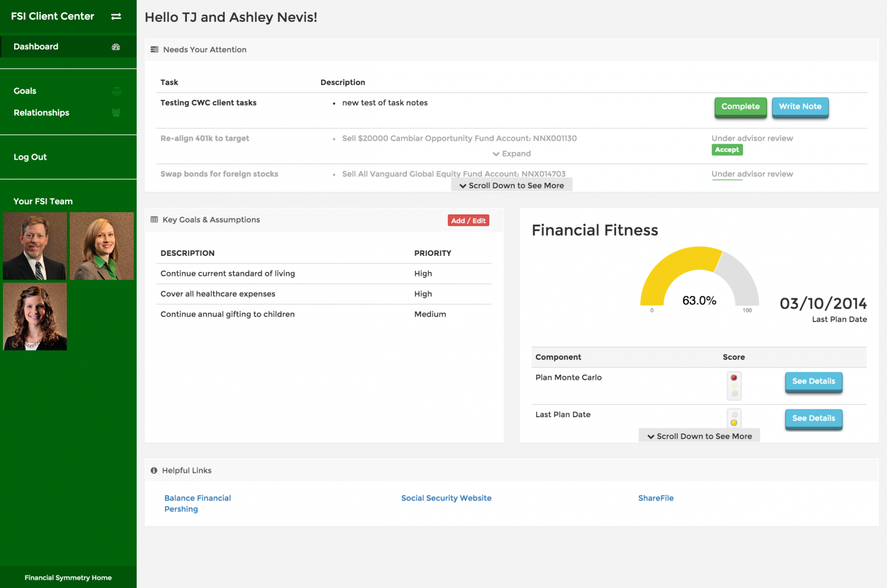
Task: Click Add / Edit goals button
Action: click(x=468, y=220)
